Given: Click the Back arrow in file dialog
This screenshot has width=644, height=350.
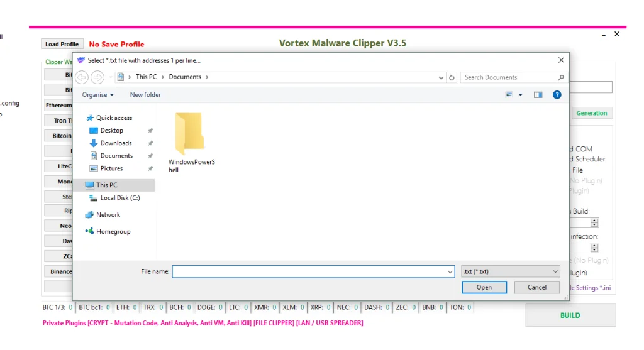Looking at the screenshot, I should [x=82, y=77].
